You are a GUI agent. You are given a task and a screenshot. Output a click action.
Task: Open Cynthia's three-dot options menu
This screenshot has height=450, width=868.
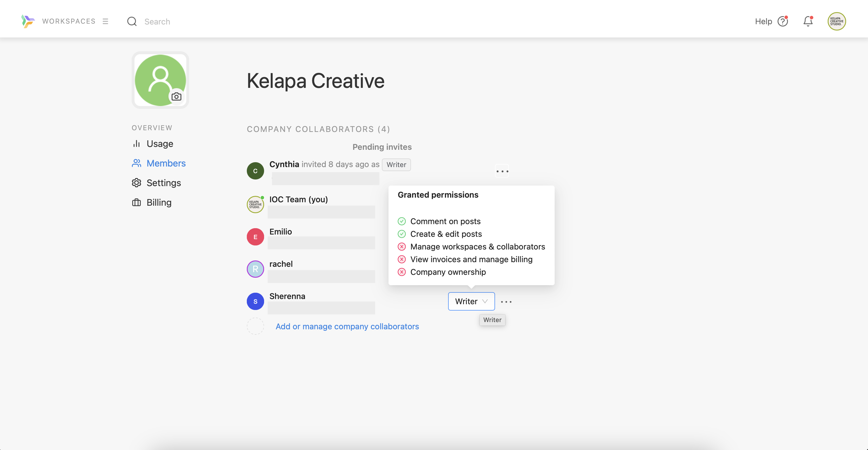pyautogui.click(x=502, y=171)
